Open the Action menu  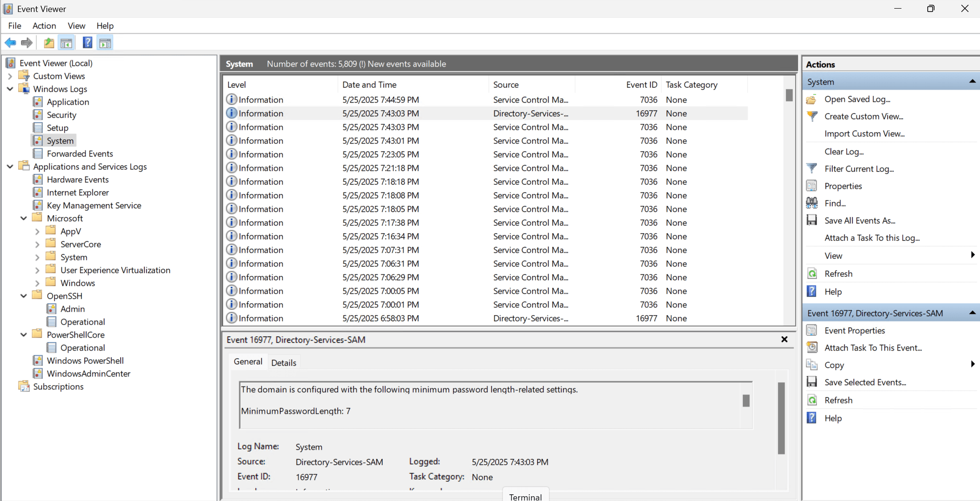pos(44,26)
